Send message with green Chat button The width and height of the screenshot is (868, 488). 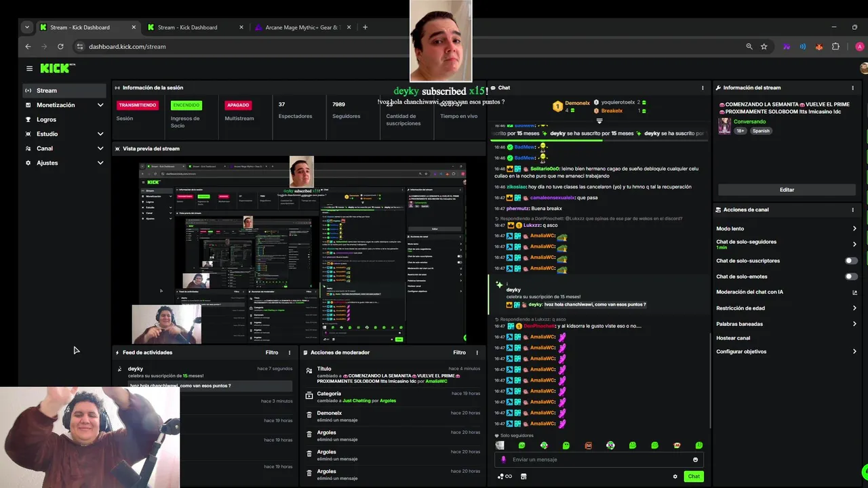[x=694, y=476]
